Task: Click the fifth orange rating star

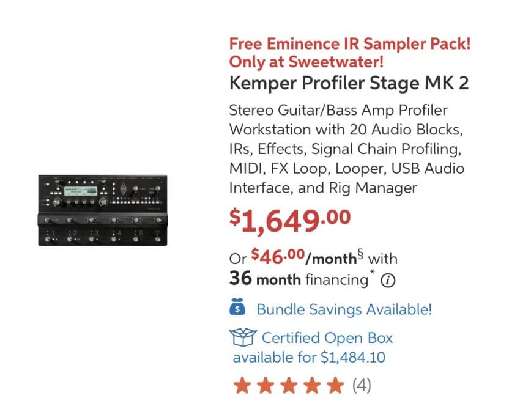Action: (336, 385)
